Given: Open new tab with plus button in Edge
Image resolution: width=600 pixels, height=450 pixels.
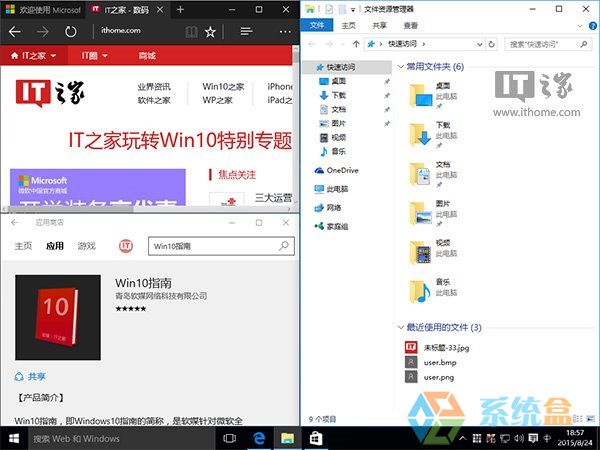Looking at the screenshot, I should pyautogui.click(x=180, y=10).
